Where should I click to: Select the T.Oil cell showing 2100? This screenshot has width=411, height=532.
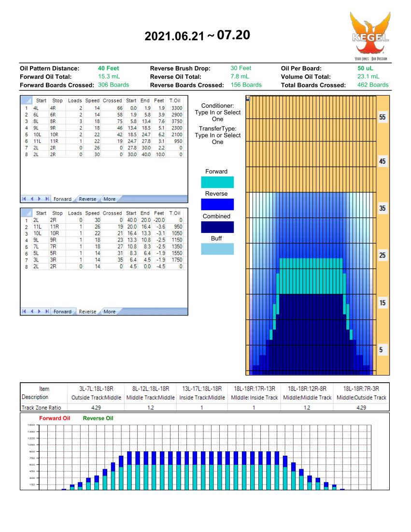tap(177, 134)
